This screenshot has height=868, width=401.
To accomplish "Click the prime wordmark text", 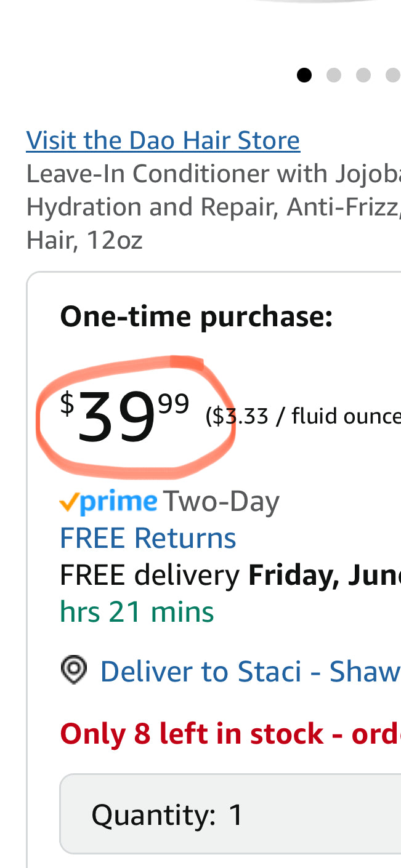I will (x=118, y=503).
